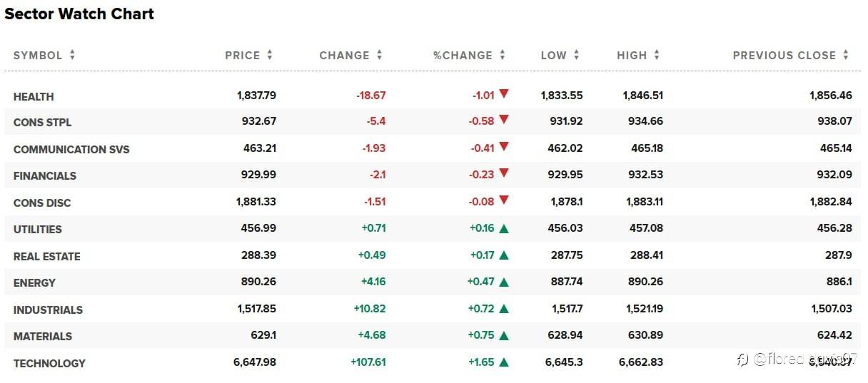Click the green up arrow beside TECHNOLOGY
Screen dimensions: 868x383
pos(504,362)
